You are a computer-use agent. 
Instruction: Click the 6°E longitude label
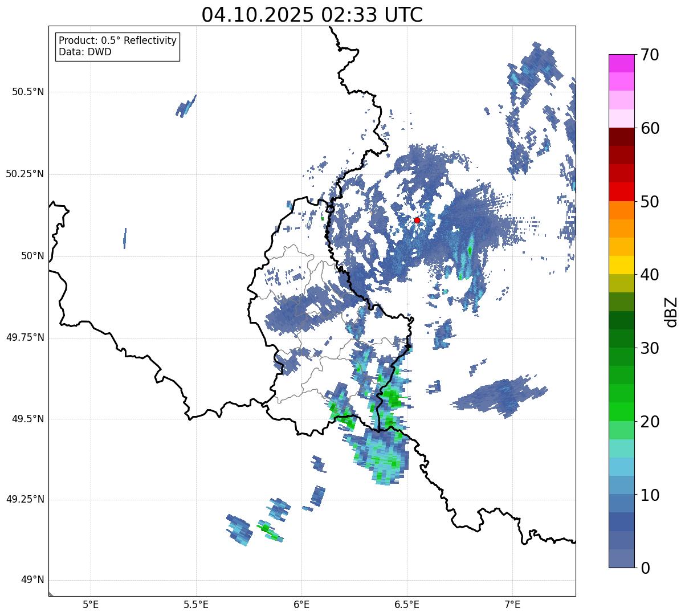(301, 604)
